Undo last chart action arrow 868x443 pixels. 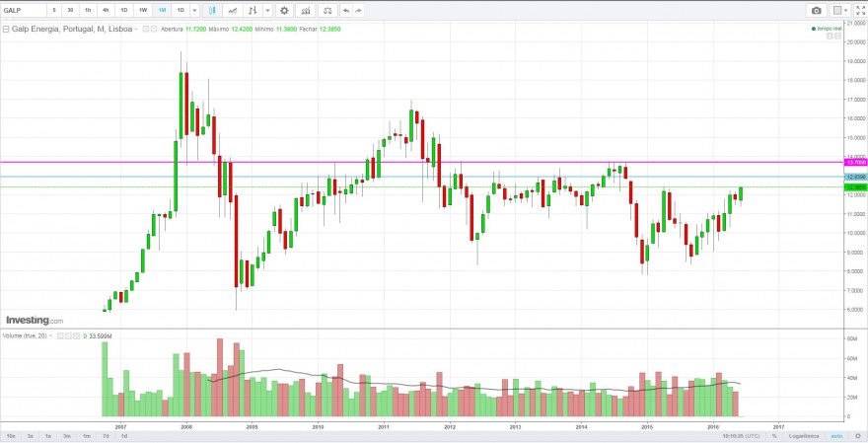pyautogui.click(x=346, y=11)
